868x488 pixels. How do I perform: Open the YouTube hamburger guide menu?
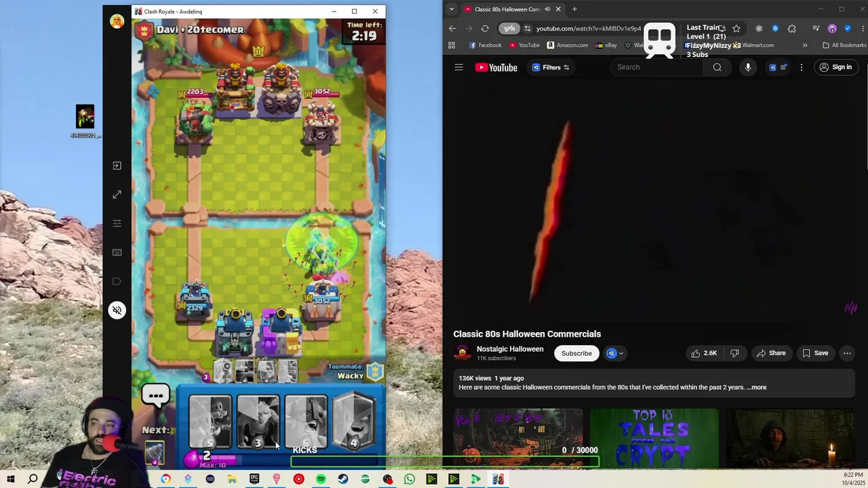pyautogui.click(x=458, y=67)
